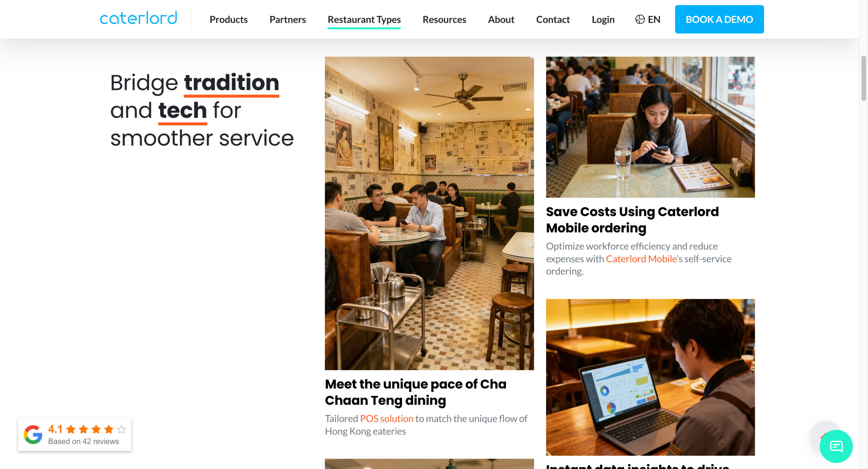Follow the POS solution link
The width and height of the screenshot is (868, 469).
click(387, 418)
